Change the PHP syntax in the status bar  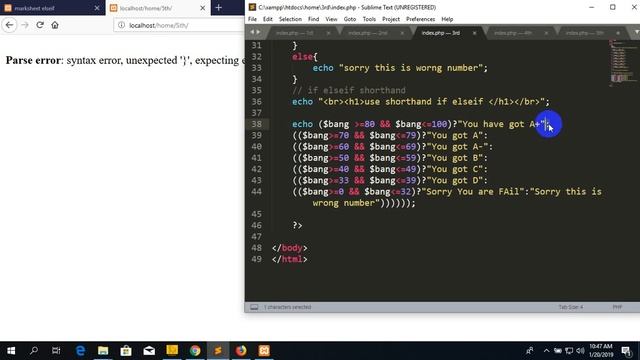[x=617, y=307]
